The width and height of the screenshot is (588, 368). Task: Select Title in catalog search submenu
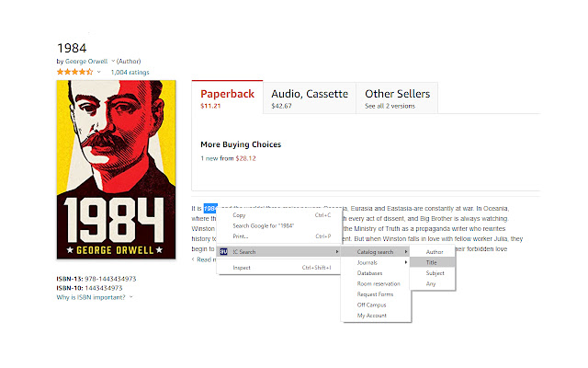433,262
